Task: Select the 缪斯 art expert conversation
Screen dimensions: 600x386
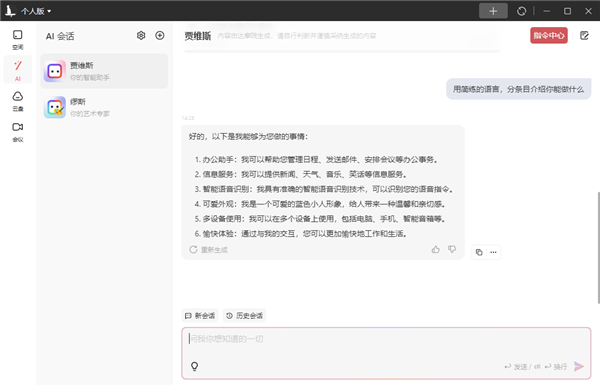Action: point(104,107)
